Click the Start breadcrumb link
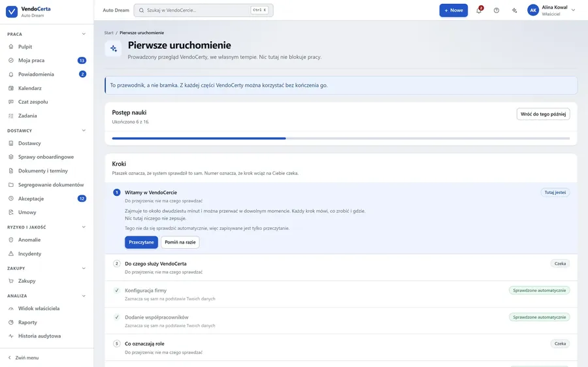This screenshot has width=588, height=367. tap(108, 33)
